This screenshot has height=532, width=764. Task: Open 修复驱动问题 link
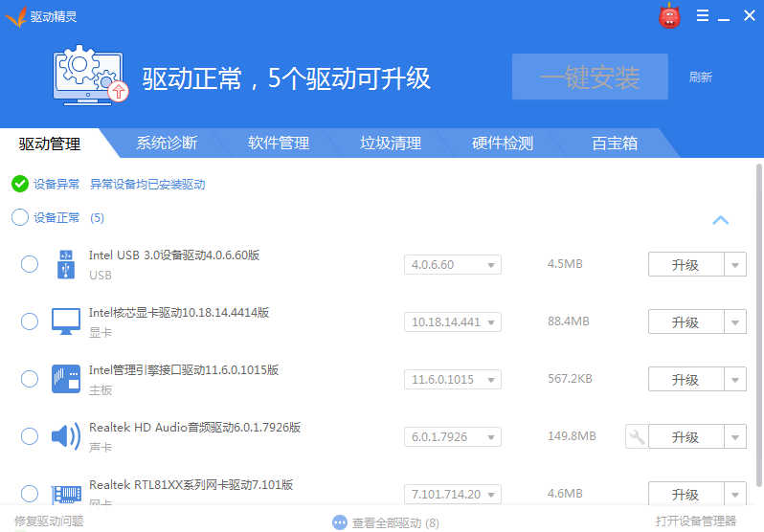pyautogui.click(x=49, y=521)
